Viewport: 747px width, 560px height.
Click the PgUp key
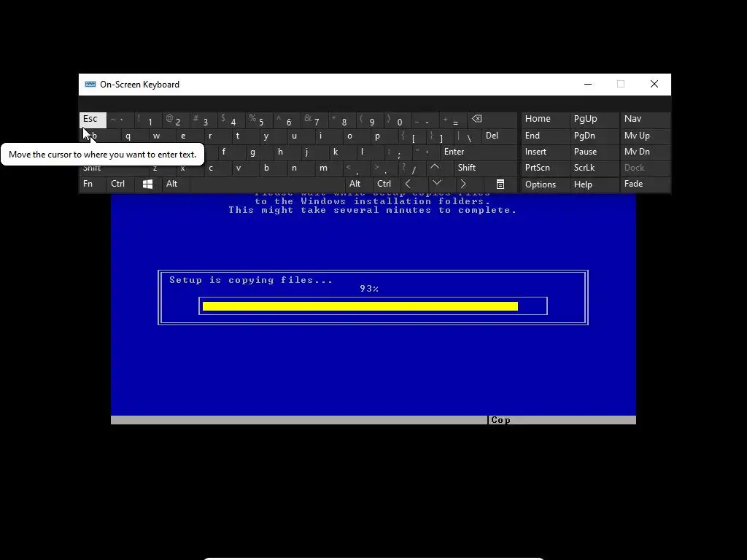click(x=594, y=119)
